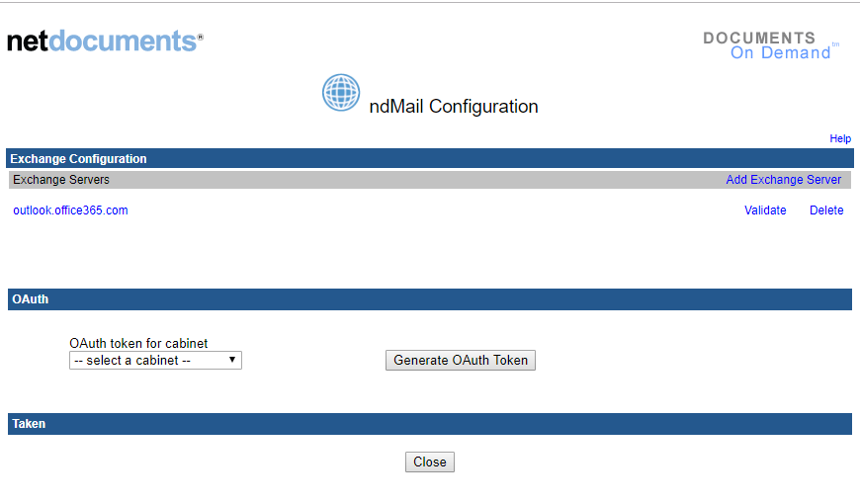Click the ndMail Configuration page title
This screenshot has width=860, height=504.
[x=454, y=107]
